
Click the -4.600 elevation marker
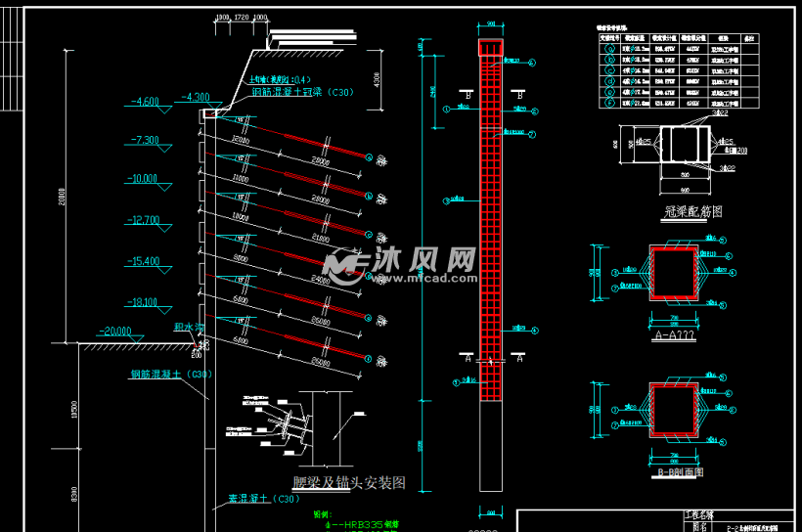(x=145, y=101)
